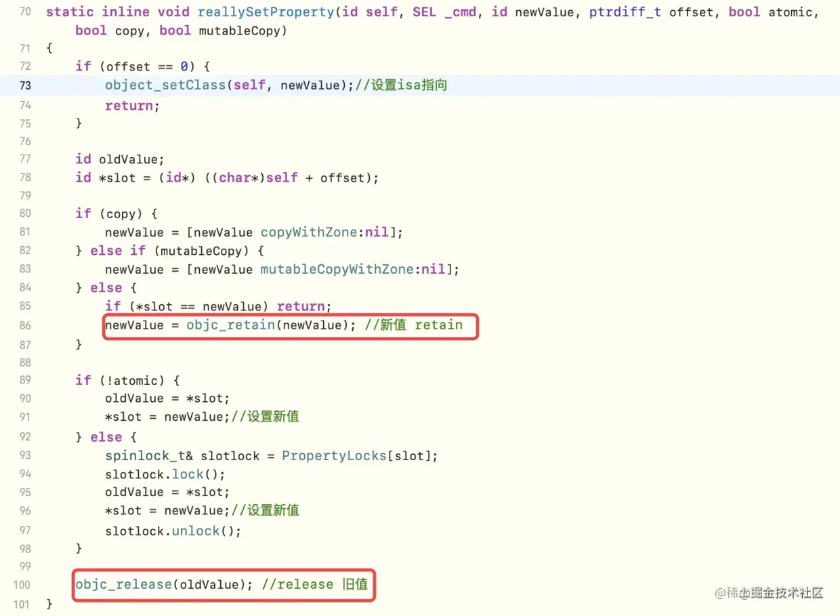Click 'bool copy, bool mutableCopy)' continuation line
Screen dimensions: 840x616
[x=181, y=30]
